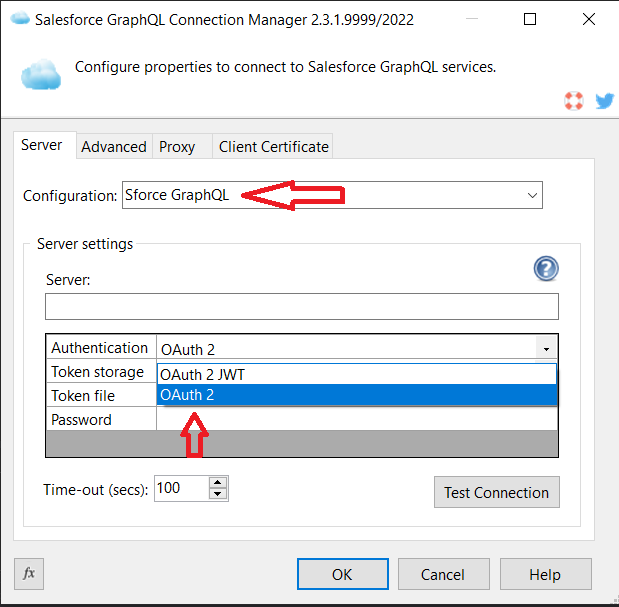Click the Server address input field
Screen dimensions: 619x607
(x=301, y=306)
